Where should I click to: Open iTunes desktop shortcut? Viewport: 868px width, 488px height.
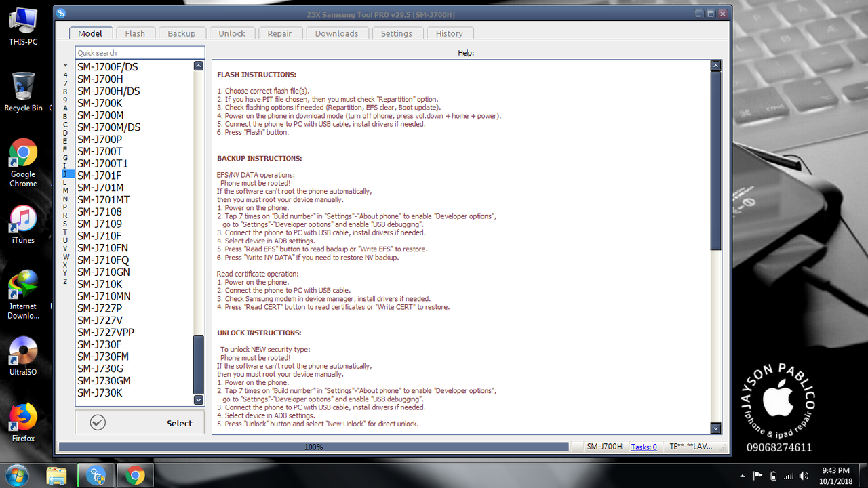click(23, 224)
